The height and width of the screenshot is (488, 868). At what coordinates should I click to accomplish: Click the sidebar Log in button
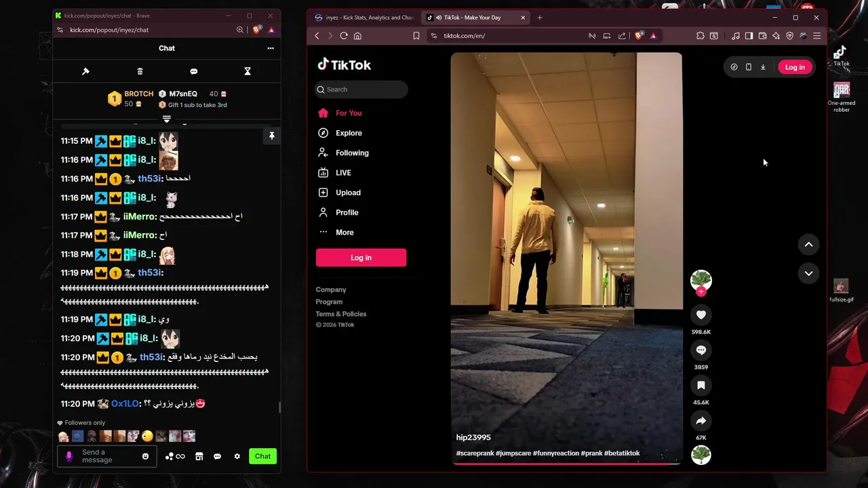tap(361, 258)
